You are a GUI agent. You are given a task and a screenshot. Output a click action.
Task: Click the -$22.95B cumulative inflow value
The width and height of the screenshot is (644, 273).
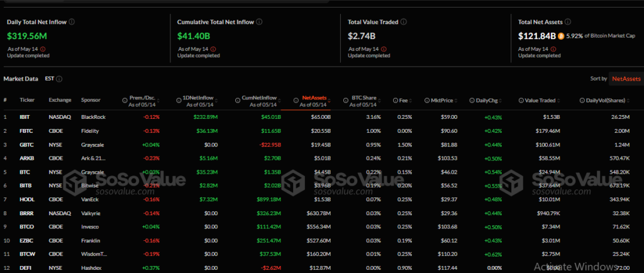pos(269,145)
